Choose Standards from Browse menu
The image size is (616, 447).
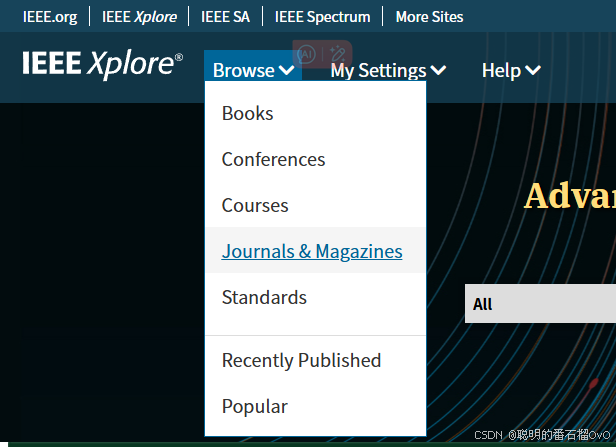(x=264, y=297)
